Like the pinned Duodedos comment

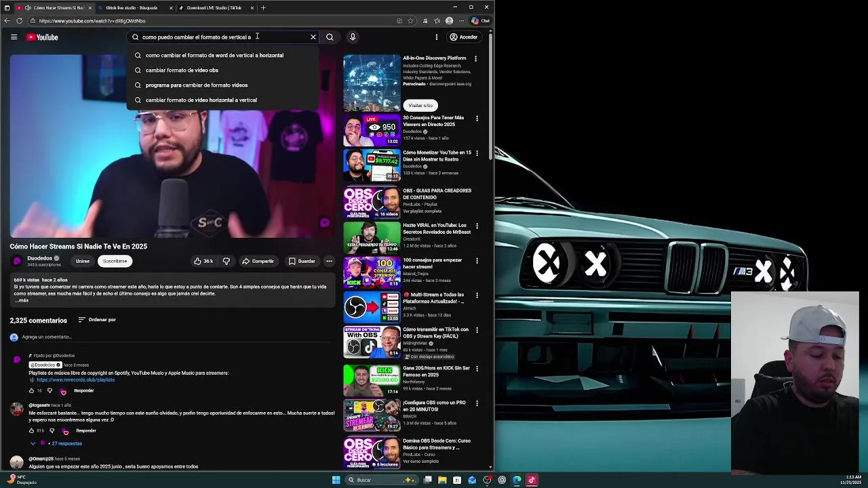coord(31,390)
